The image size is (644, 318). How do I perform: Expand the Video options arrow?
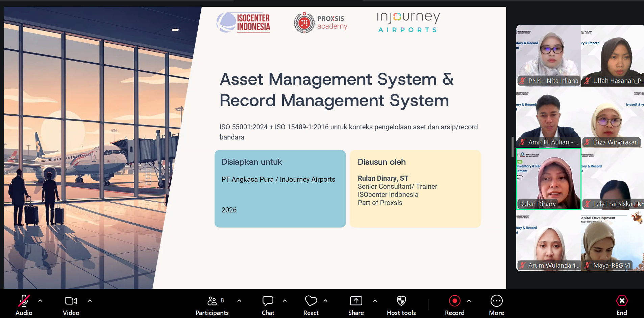[90, 300]
